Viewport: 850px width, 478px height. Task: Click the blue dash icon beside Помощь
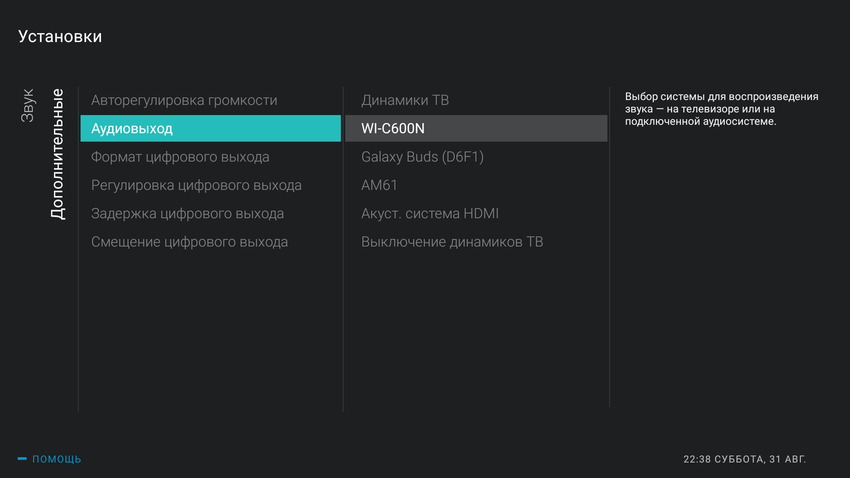point(22,459)
